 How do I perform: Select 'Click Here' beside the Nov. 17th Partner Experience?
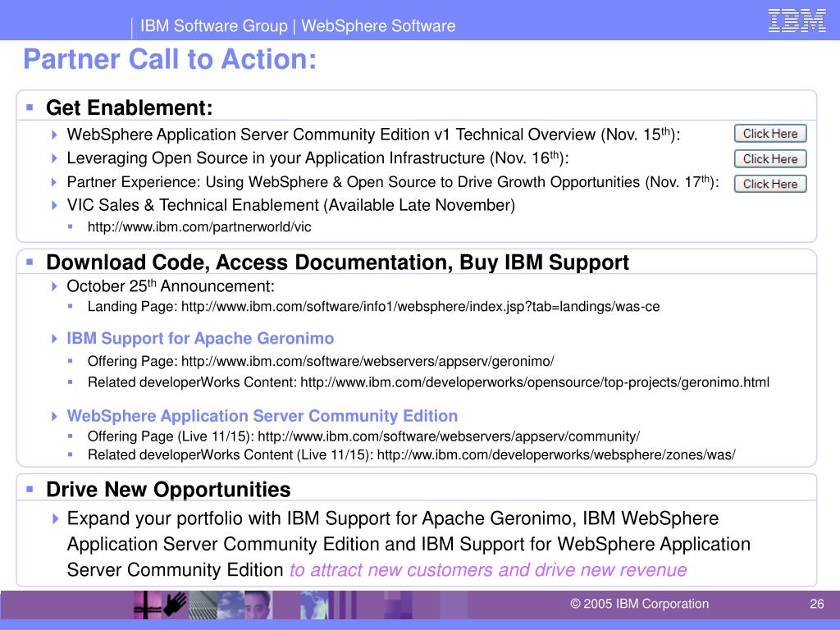pyautogui.click(x=770, y=184)
